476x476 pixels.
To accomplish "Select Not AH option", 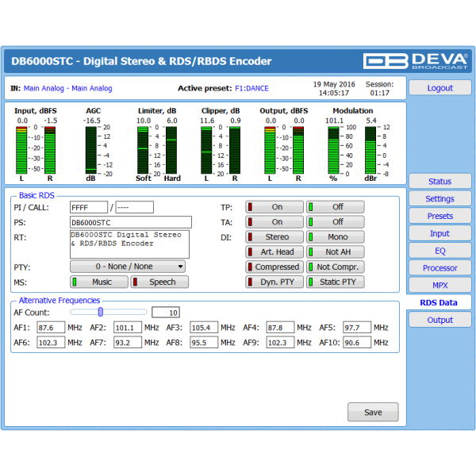I will [335, 252].
